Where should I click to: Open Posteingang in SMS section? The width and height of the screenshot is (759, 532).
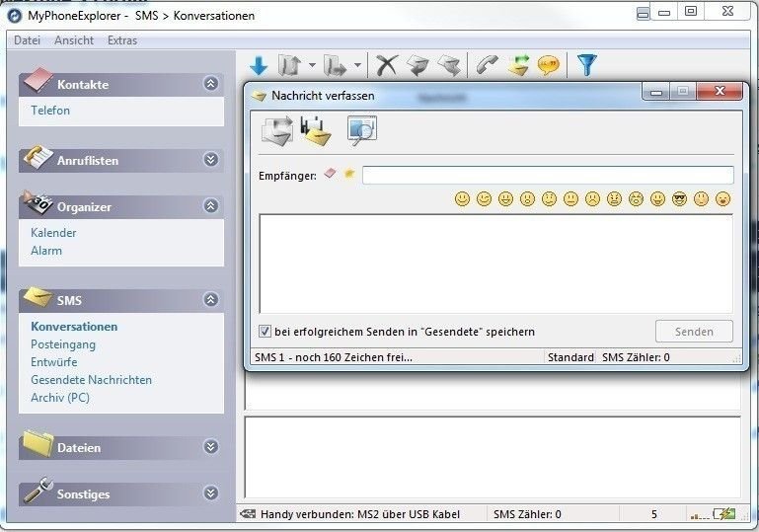(63, 344)
